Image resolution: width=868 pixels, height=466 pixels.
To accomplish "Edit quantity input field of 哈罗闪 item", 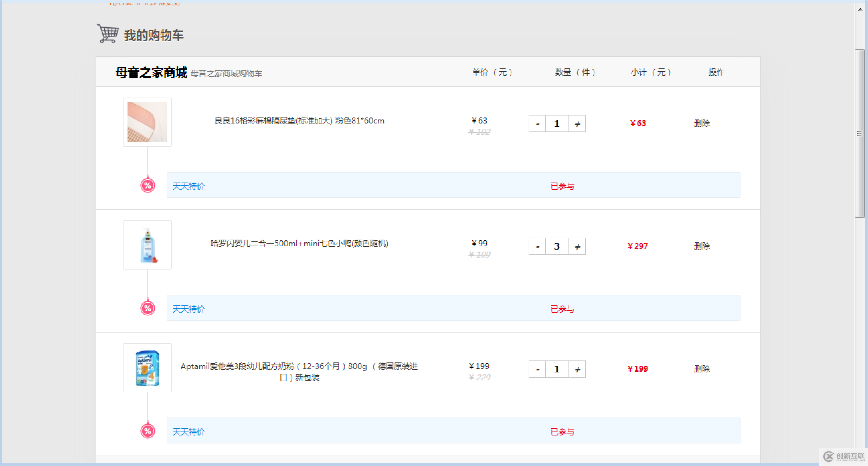I will coord(557,246).
